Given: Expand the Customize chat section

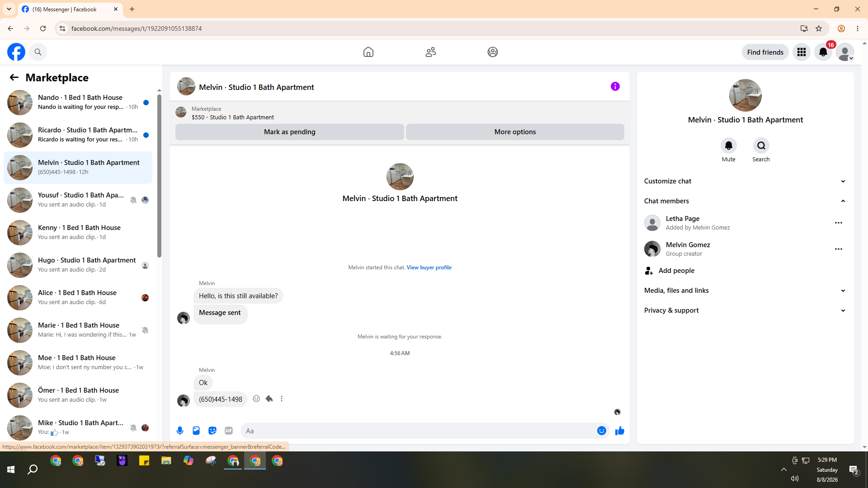Looking at the screenshot, I should point(745,181).
